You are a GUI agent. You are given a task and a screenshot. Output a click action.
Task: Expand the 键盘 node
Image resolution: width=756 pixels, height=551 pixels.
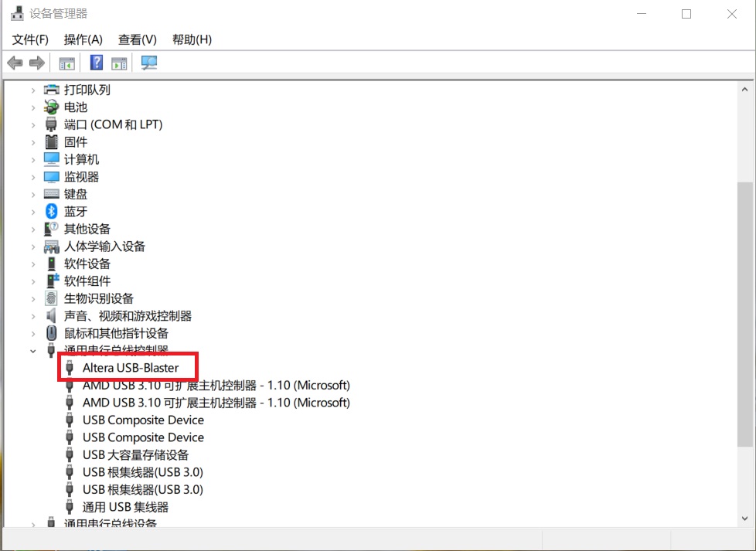click(32, 194)
